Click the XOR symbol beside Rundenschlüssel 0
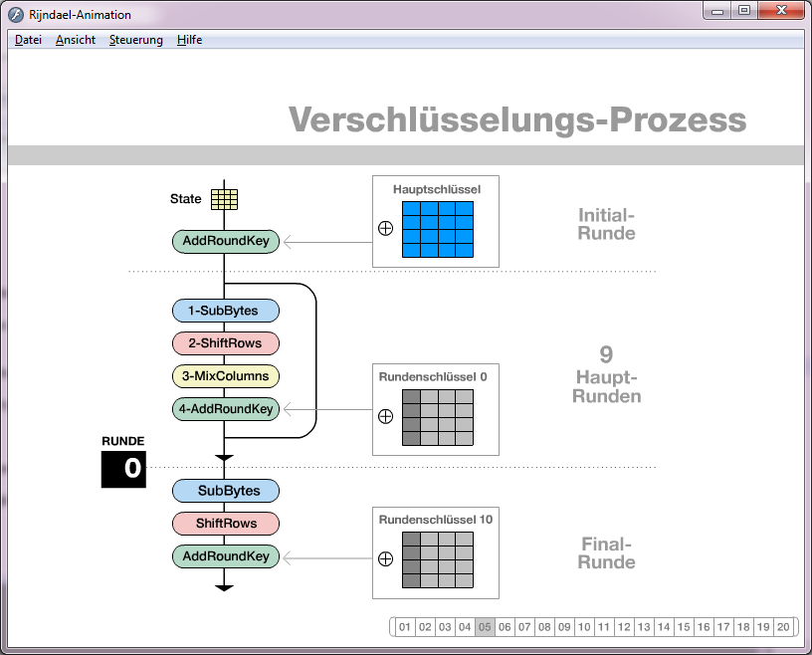 pos(385,417)
